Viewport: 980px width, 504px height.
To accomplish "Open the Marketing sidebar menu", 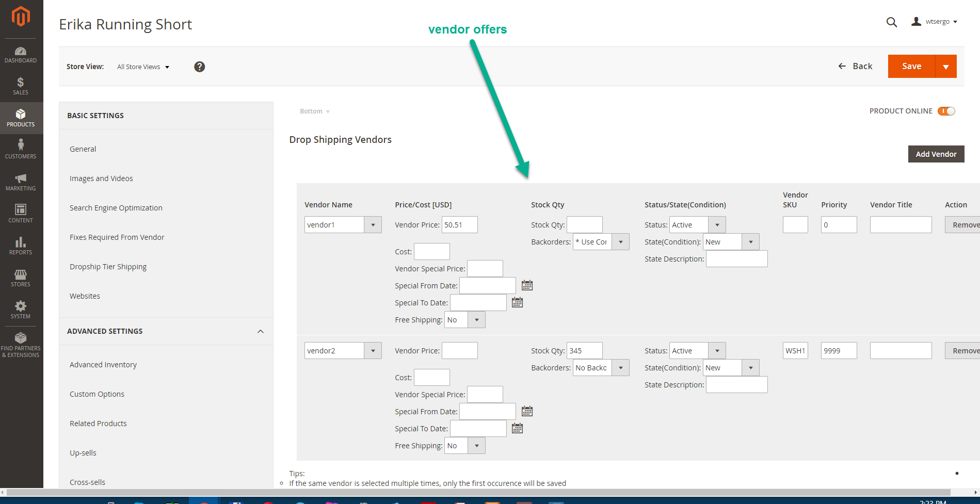I will pyautogui.click(x=21, y=182).
